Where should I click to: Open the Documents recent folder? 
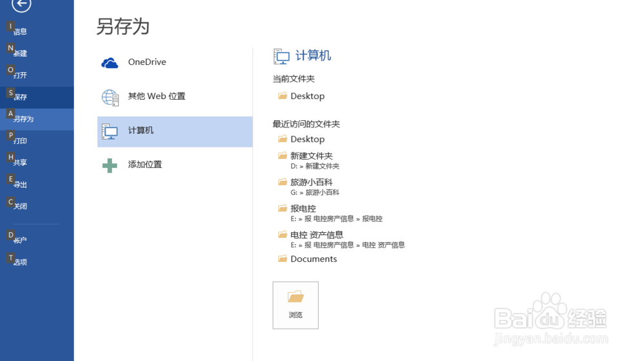coord(314,259)
